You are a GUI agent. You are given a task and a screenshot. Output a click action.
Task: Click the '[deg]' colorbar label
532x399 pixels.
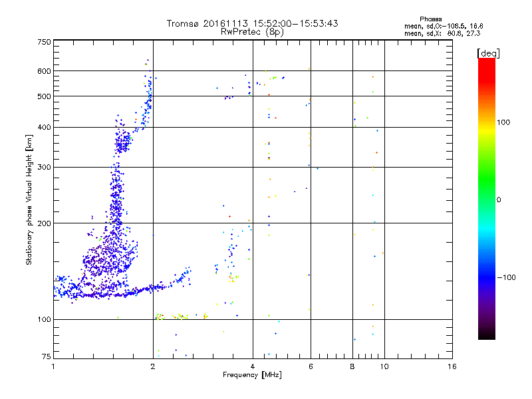(x=488, y=53)
